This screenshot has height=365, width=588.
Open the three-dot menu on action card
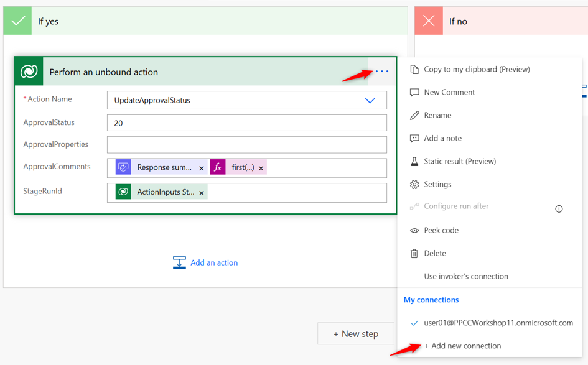[x=381, y=72]
